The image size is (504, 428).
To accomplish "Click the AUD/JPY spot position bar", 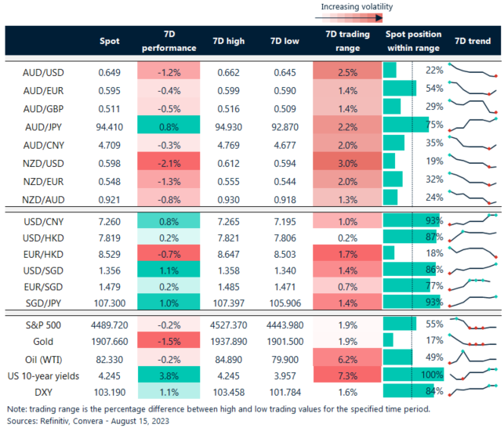I will pyautogui.click(x=407, y=124).
